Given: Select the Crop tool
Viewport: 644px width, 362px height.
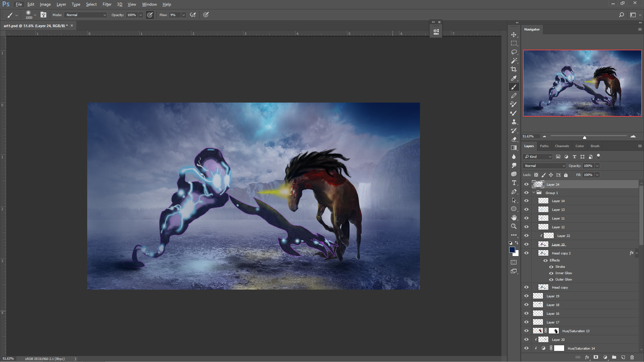Looking at the screenshot, I should pyautogui.click(x=514, y=69).
